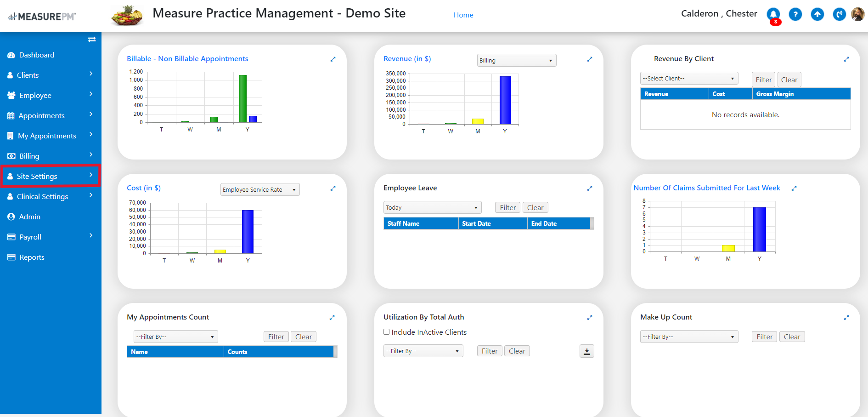This screenshot has height=417, width=868.
Task: Click the phone call icon in header
Action: [x=840, y=14]
